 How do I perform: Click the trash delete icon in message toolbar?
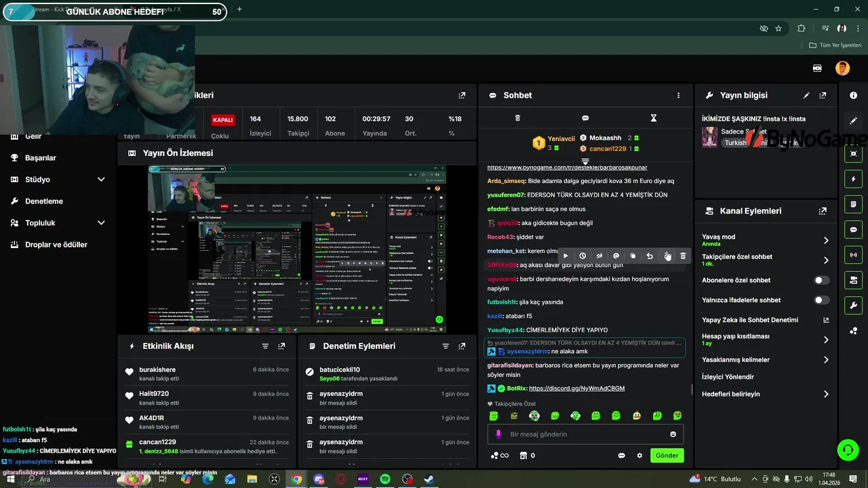pyautogui.click(x=683, y=256)
